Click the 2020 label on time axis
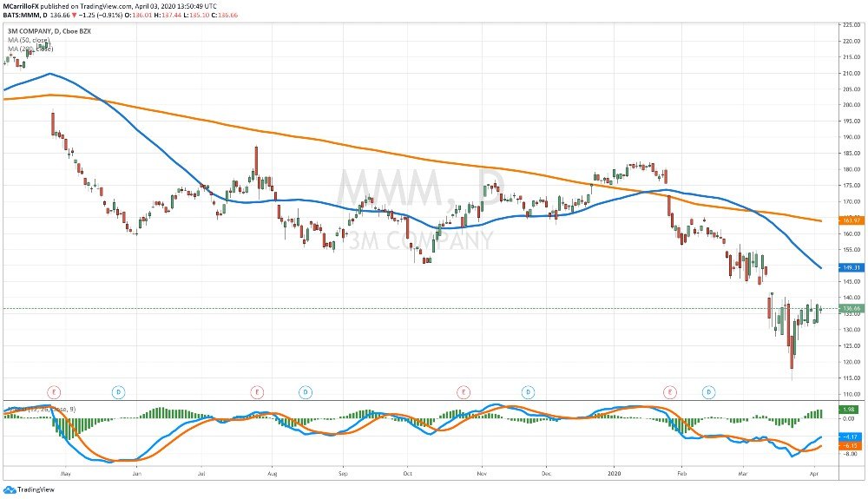The width and height of the screenshot is (868, 499). [614, 474]
